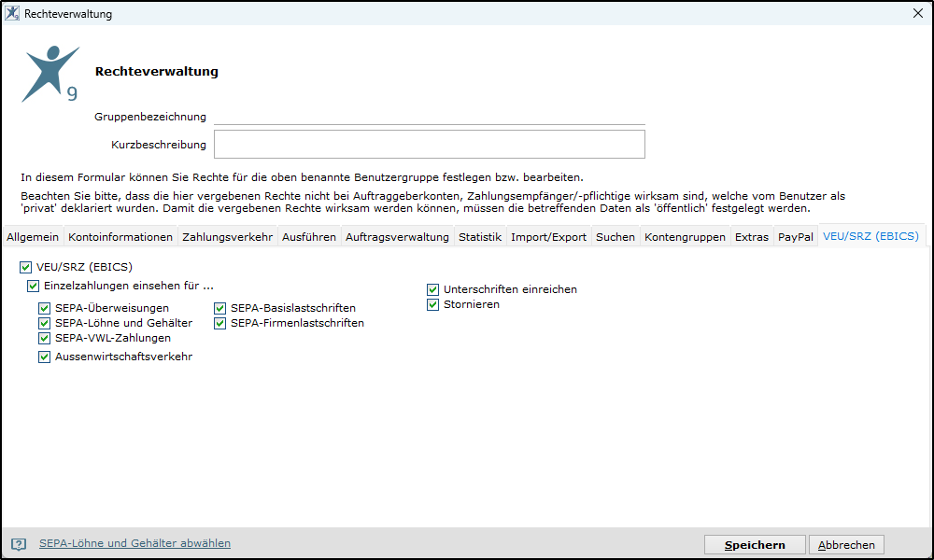
Task: Click the StarMoney 9 logo
Action: pyautogui.click(x=50, y=74)
